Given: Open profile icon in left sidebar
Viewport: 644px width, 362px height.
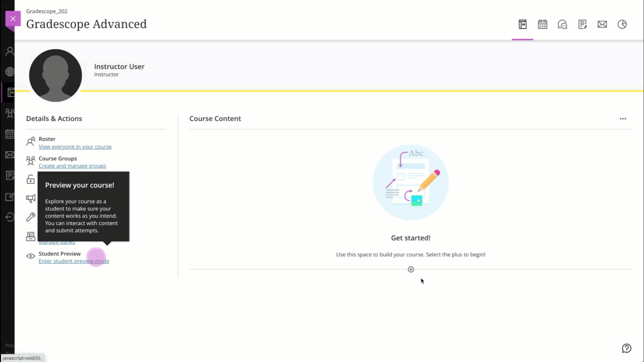Looking at the screenshot, I should pos(10,51).
